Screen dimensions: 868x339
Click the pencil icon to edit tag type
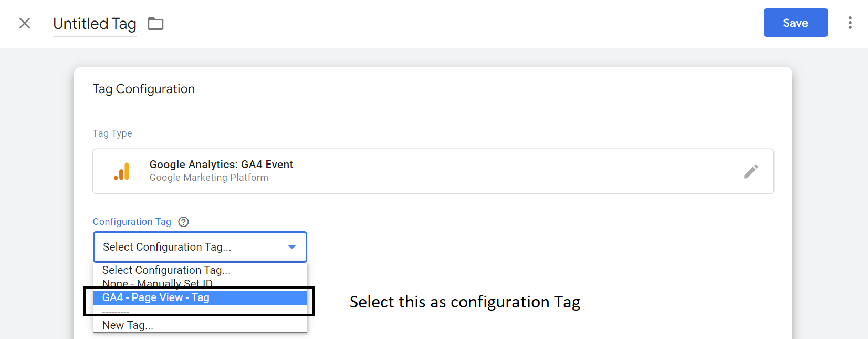(751, 171)
